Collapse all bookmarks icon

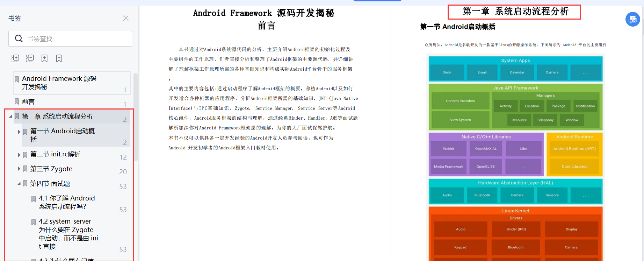pyautogui.click(x=30, y=58)
